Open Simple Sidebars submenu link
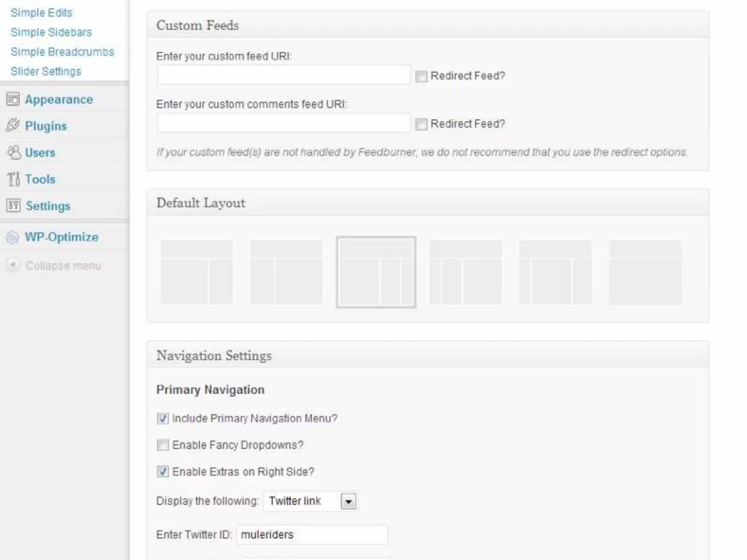The image size is (747, 560). (x=51, y=32)
